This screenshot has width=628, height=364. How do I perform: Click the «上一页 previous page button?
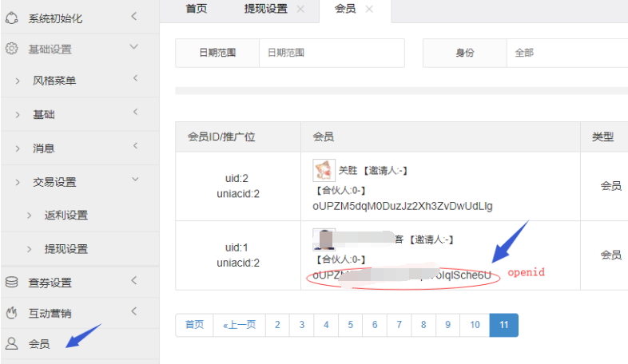coord(239,325)
